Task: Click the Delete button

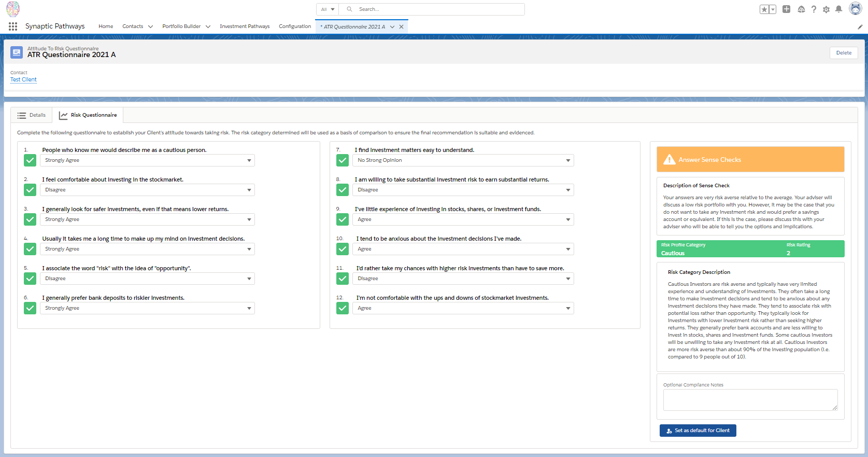Action: (844, 52)
